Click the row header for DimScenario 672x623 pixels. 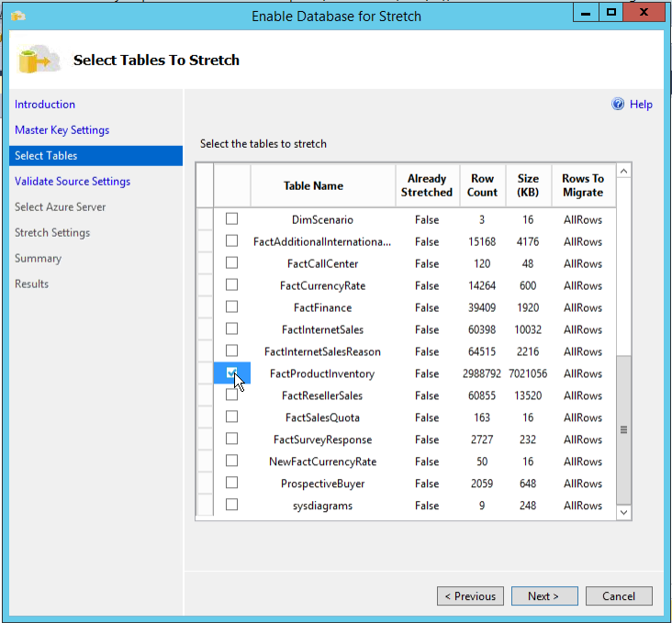click(x=205, y=219)
